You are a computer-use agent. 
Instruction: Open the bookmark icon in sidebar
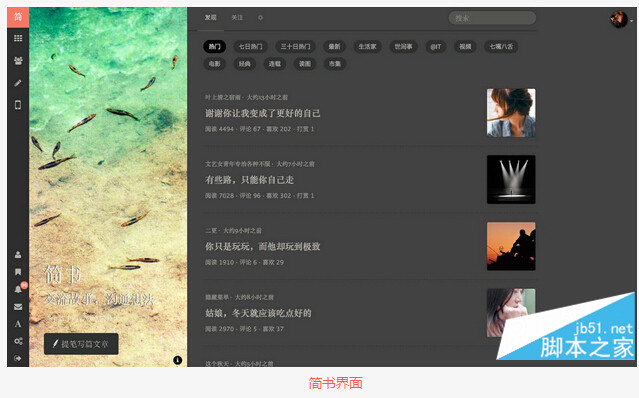[x=18, y=272]
